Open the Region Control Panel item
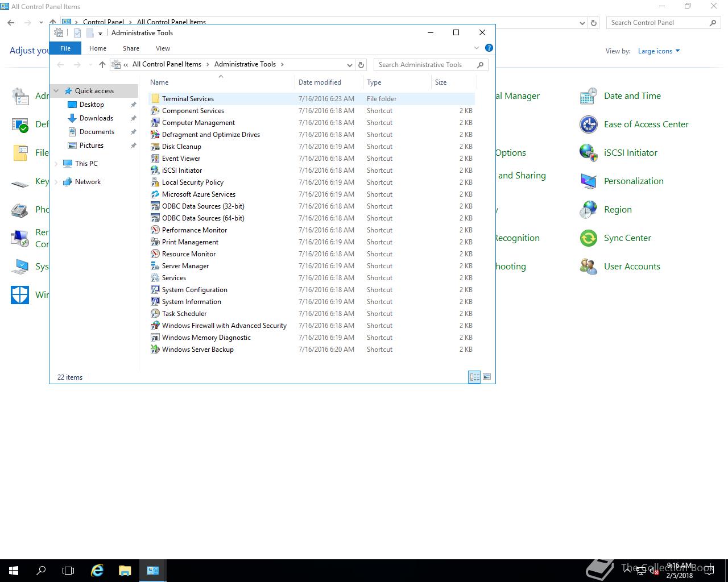Screen dimensions: 728x582 pos(618,210)
